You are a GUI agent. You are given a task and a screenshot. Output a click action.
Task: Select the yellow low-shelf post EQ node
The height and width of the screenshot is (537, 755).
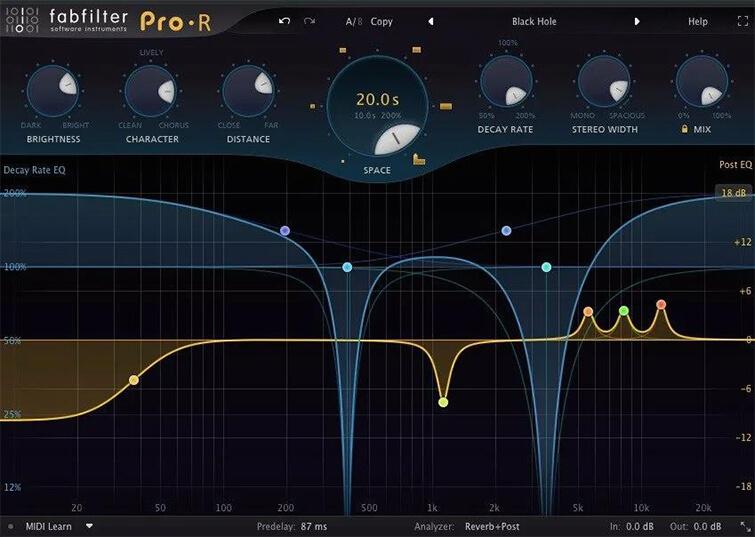[x=134, y=380]
